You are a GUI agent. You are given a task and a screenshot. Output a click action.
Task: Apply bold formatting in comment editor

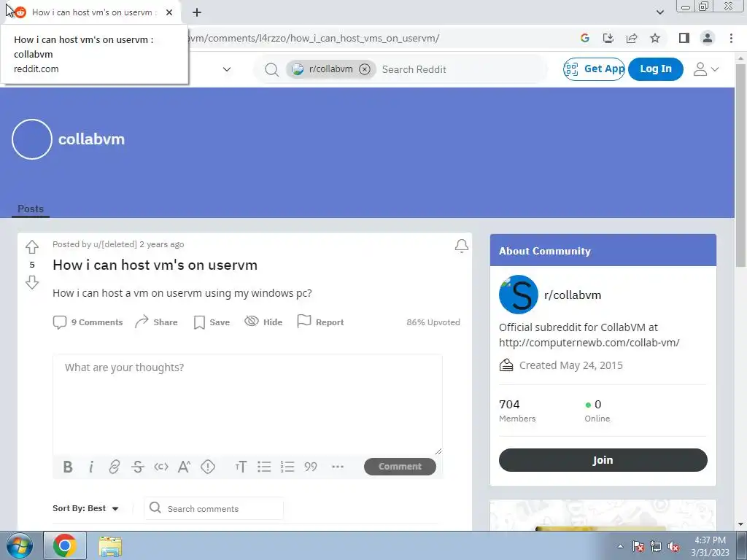pos(68,467)
